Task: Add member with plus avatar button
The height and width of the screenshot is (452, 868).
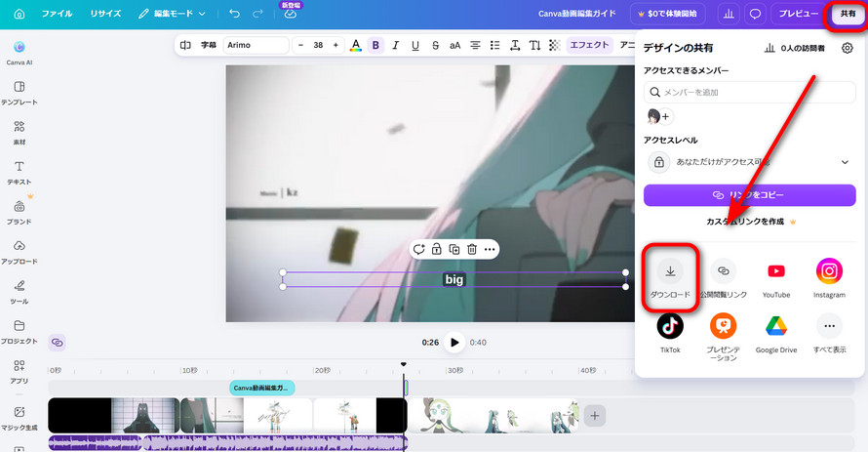Action: coord(665,117)
